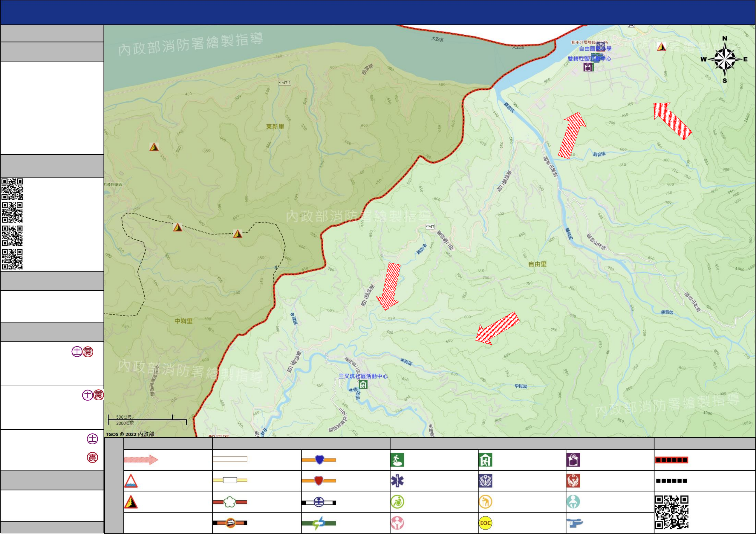The width and height of the screenshot is (756, 534).
Task: Click the compass rose on the map
Action: [x=725, y=59]
